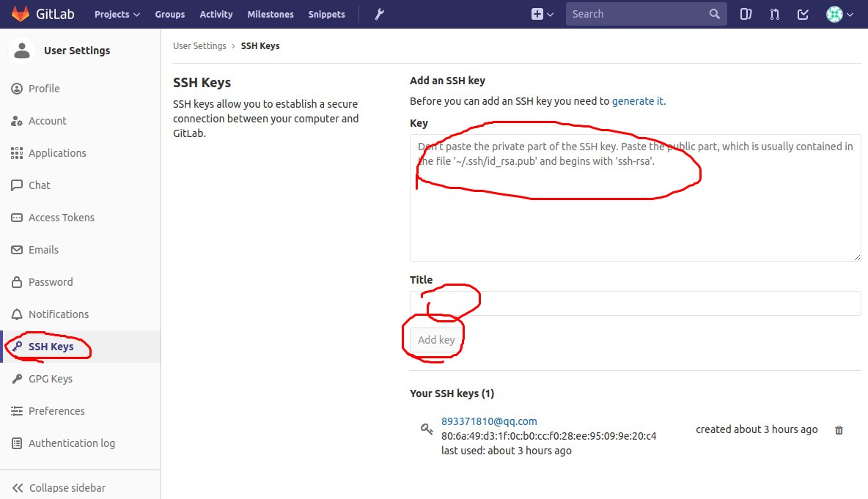Select Activity in the top navigation
Image resolution: width=868 pixels, height=499 pixels.
click(x=216, y=14)
